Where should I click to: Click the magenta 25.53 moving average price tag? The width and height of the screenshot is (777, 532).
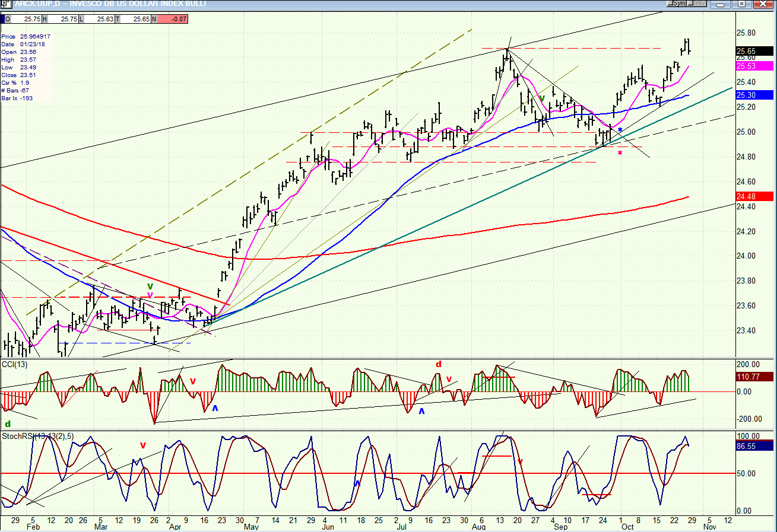click(x=754, y=66)
